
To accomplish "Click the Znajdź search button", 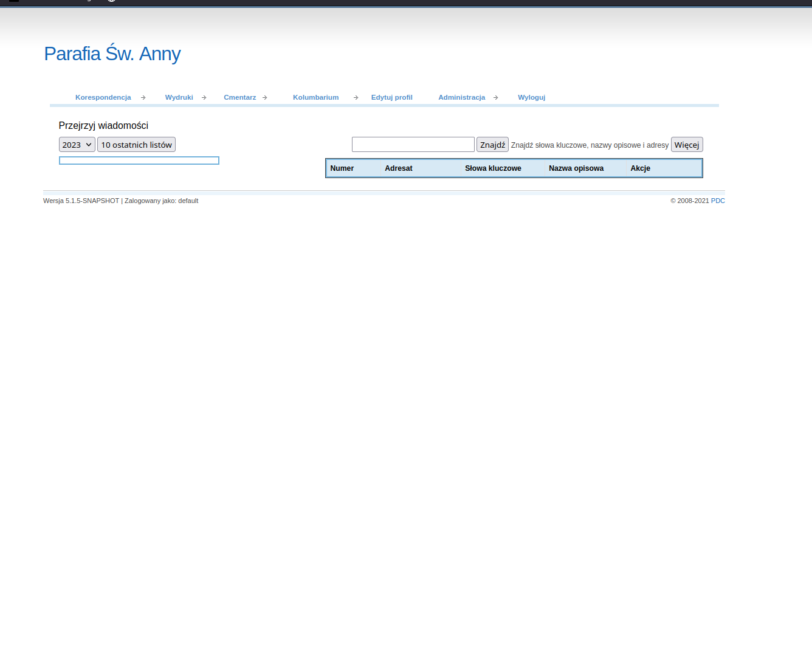I will 492,145.
